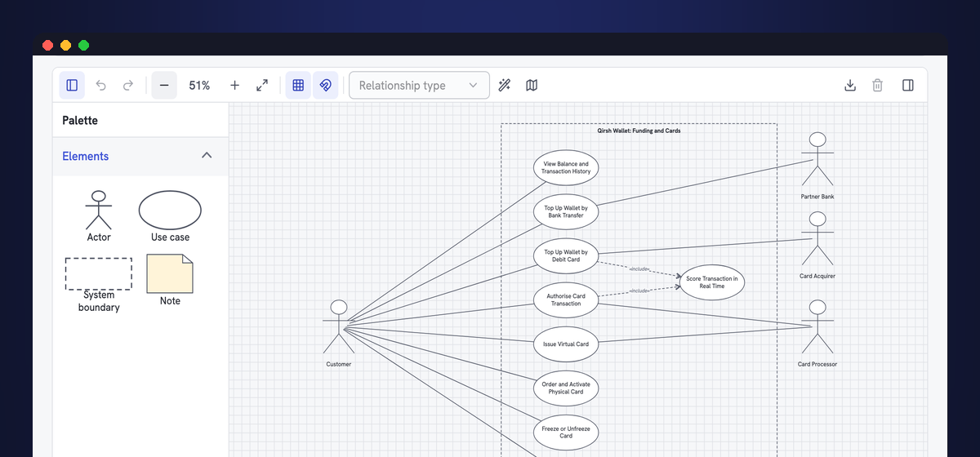Image resolution: width=980 pixels, height=457 pixels.
Task: Click the 51% zoom level
Action: point(199,85)
